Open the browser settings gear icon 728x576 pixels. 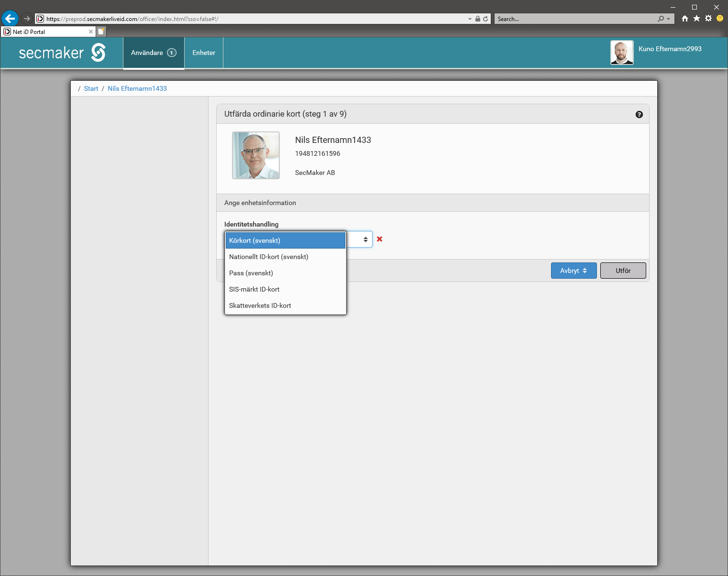coord(708,19)
